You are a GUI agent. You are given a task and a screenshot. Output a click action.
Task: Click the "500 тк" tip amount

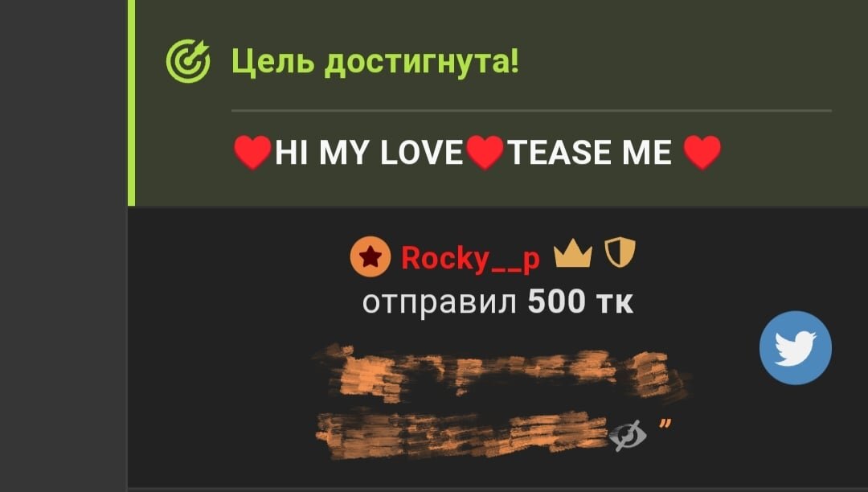coord(580,301)
